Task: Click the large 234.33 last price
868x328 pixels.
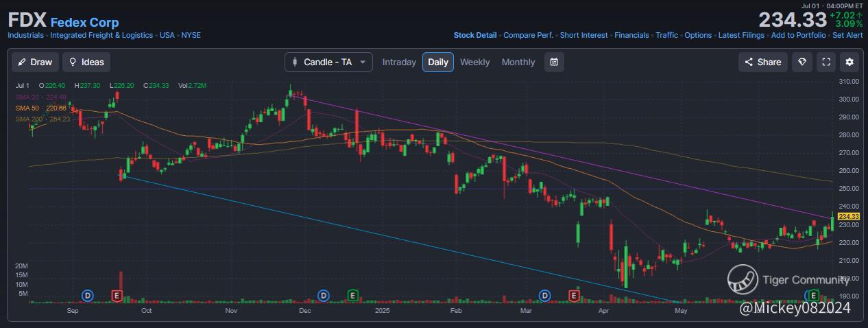Action: [791, 19]
